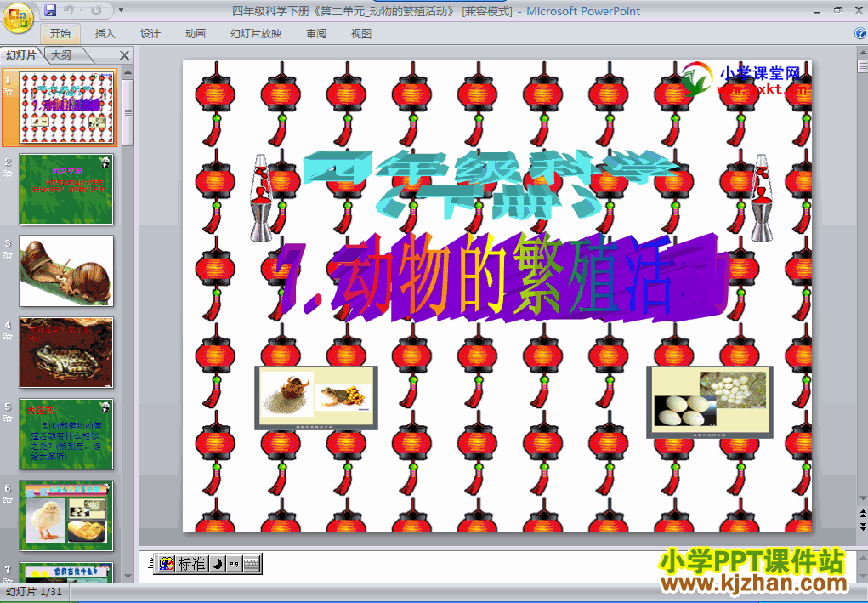
Task: Select the 7.动物的繁殖活动 WordArt heading
Action: coord(502,277)
